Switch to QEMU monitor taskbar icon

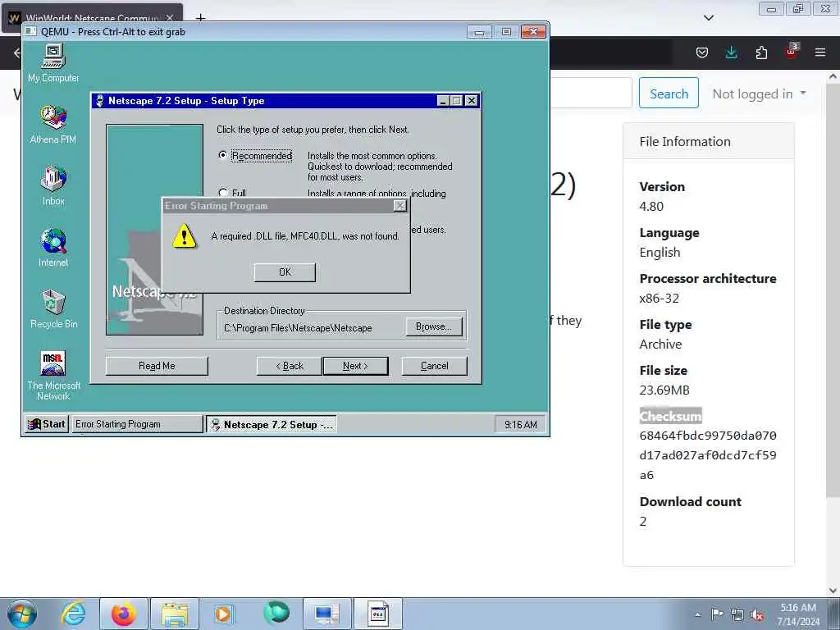click(x=327, y=614)
